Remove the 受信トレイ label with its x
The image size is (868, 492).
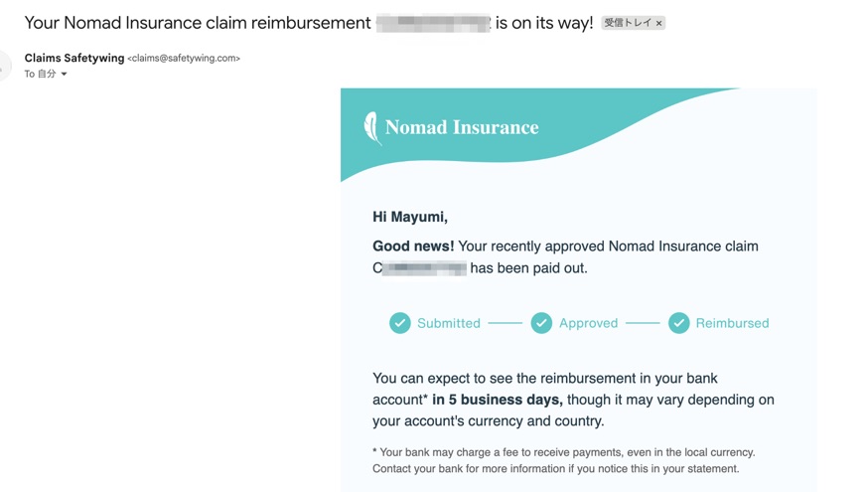(658, 23)
